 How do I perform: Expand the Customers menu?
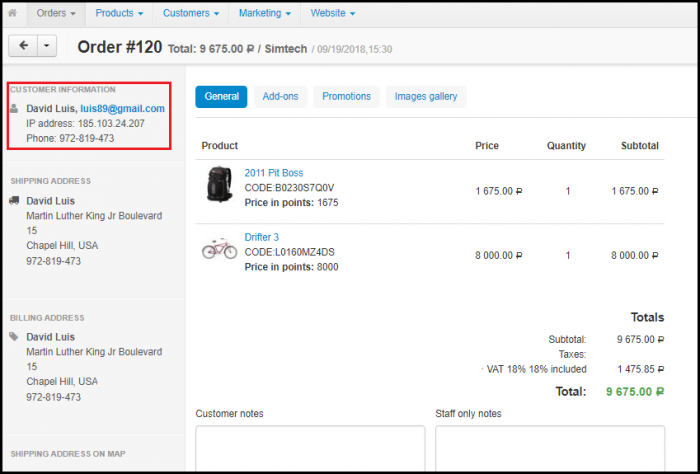click(x=191, y=13)
